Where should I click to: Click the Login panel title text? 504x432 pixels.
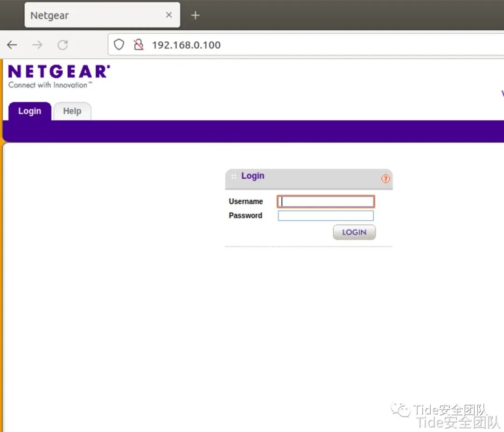click(252, 176)
